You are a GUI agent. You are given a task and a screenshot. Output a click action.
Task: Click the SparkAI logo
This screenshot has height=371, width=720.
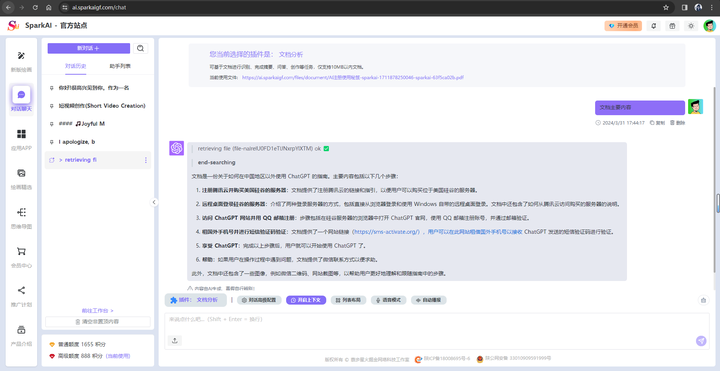[x=13, y=26]
